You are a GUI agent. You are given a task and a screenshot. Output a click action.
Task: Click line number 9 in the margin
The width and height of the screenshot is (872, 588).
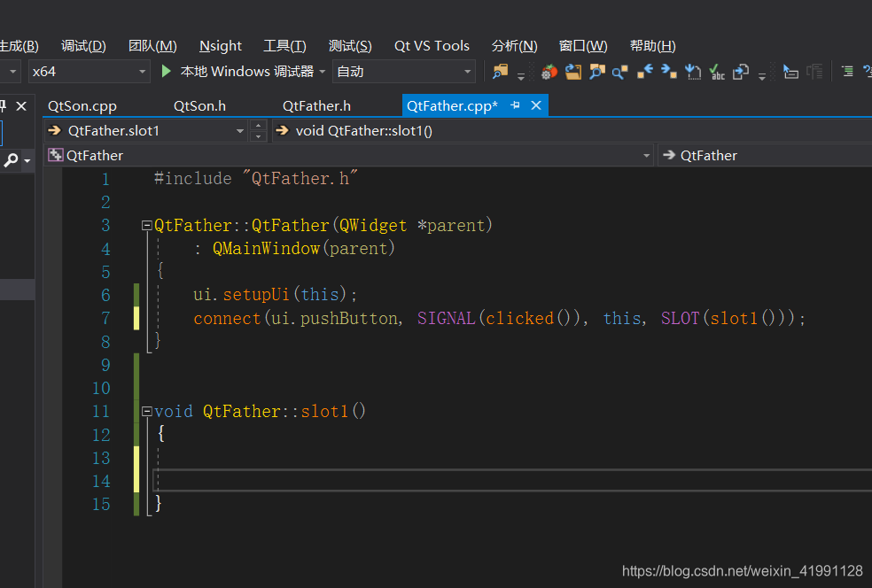pos(105,365)
